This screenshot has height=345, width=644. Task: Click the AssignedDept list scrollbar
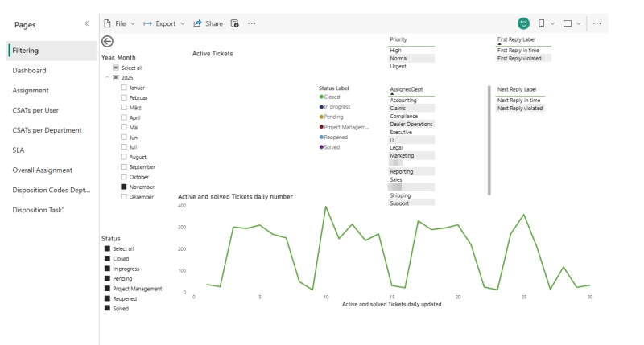[489, 140]
